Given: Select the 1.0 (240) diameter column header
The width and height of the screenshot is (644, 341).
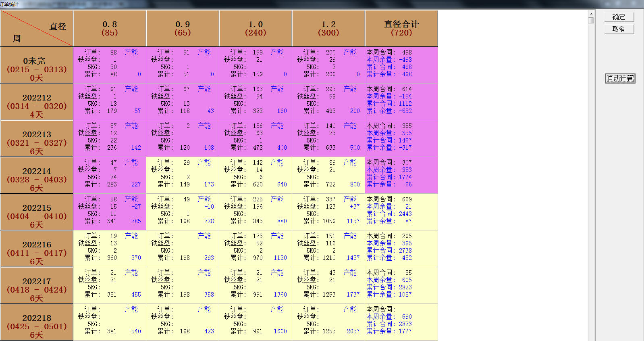Looking at the screenshot, I should pyautogui.click(x=256, y=28).
